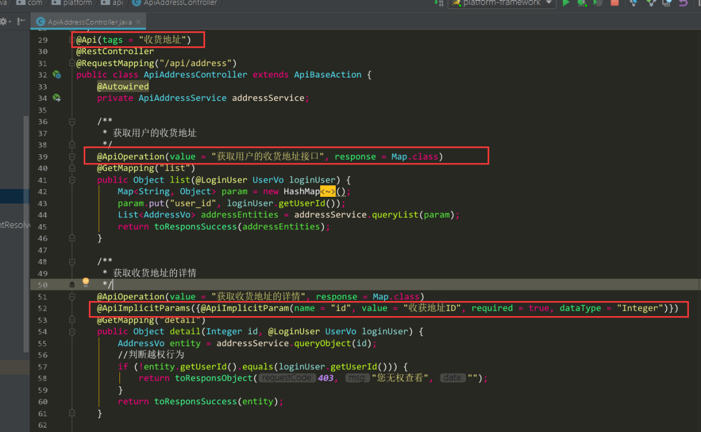Click the left panel vertical scrollbar
The width and height of the screenshot is (701, 432).
point(26,233)
